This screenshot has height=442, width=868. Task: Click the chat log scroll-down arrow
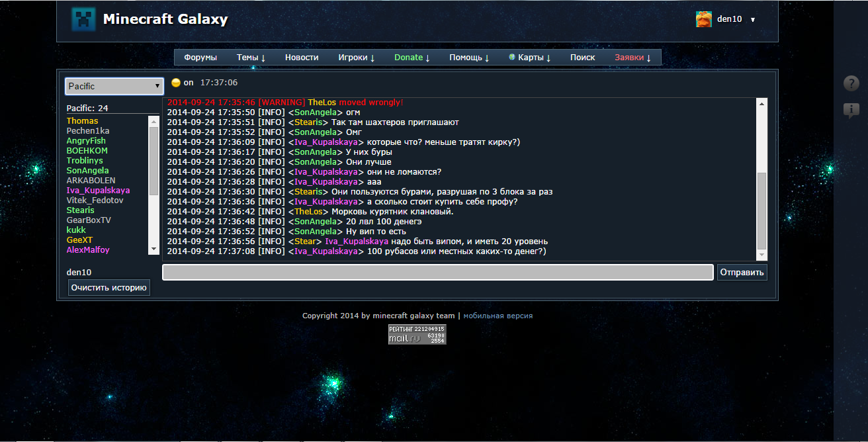(x=761, y=255)
